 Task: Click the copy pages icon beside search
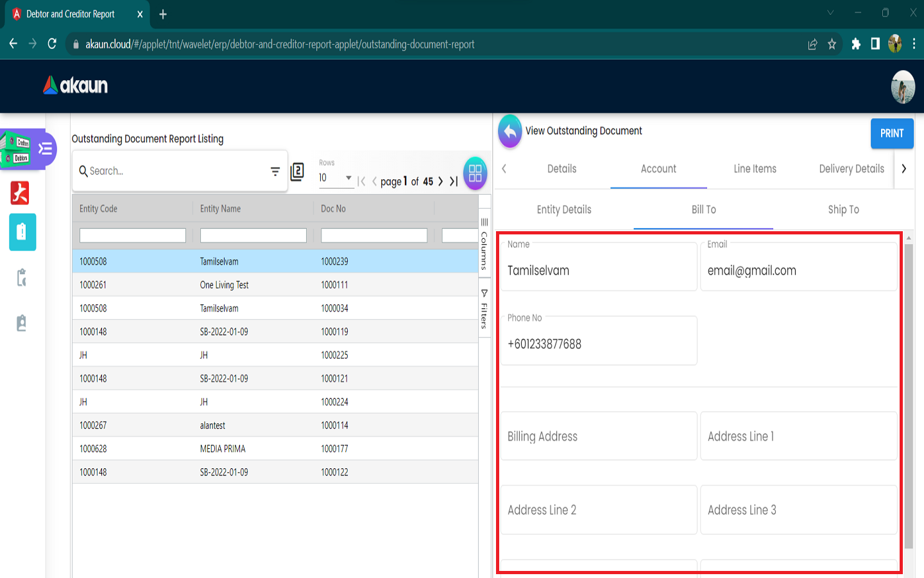pyautogui.click(x=297, y=171)
